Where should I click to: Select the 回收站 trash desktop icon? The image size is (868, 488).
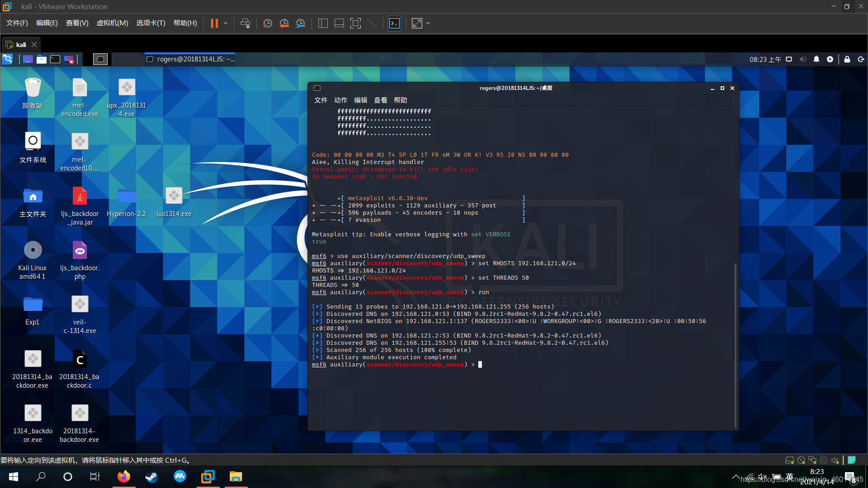point(33,94)
